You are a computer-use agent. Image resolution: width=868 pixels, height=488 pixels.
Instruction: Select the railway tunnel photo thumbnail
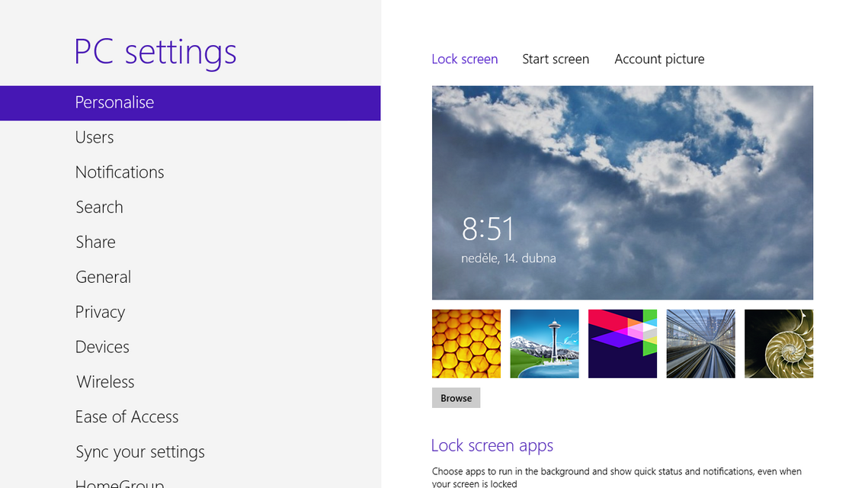tap(700, 344)
